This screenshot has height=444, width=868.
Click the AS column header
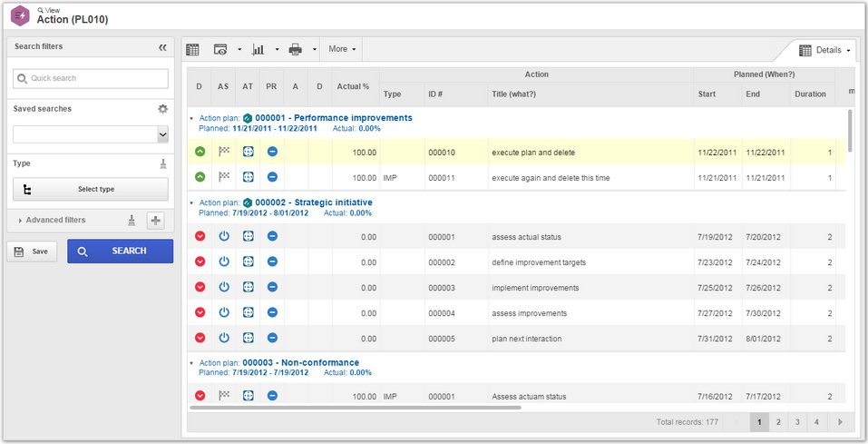point(223,87)
